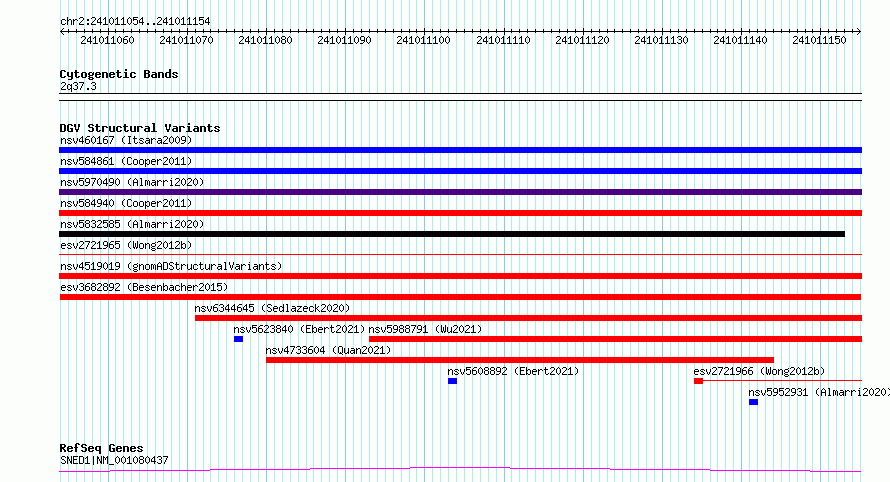This screenshot has width=890, height=482.
Task: Select the blue nsv460167 variant bar
Action: (x=460, y=150)
